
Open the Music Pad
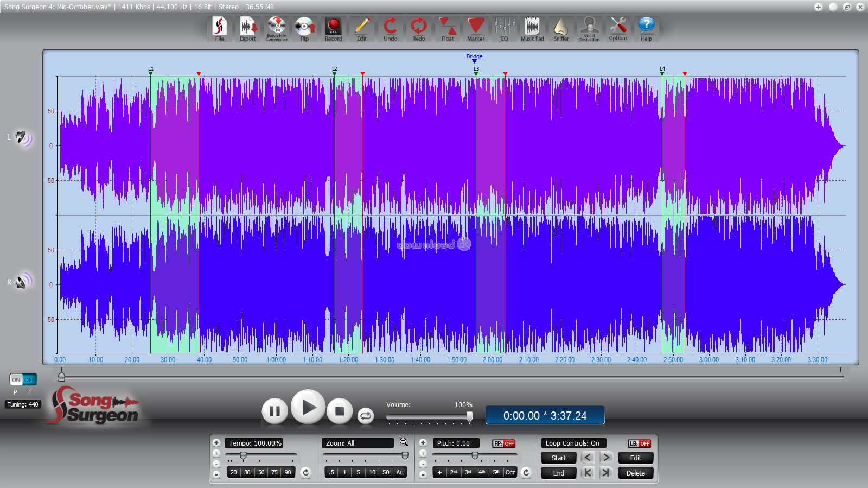click(532, 29)
